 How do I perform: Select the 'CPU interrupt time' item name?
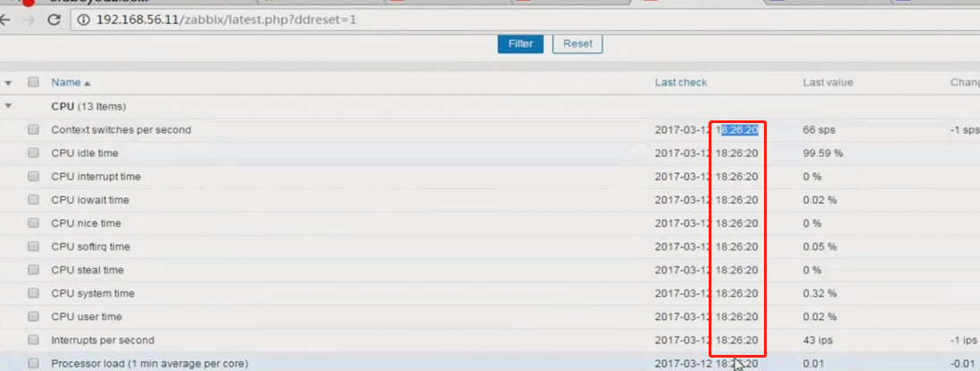(96, 177)
